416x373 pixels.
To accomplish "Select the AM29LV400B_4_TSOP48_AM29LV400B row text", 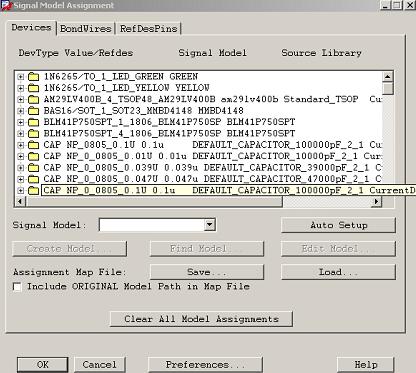I will (x=212, y=99).
